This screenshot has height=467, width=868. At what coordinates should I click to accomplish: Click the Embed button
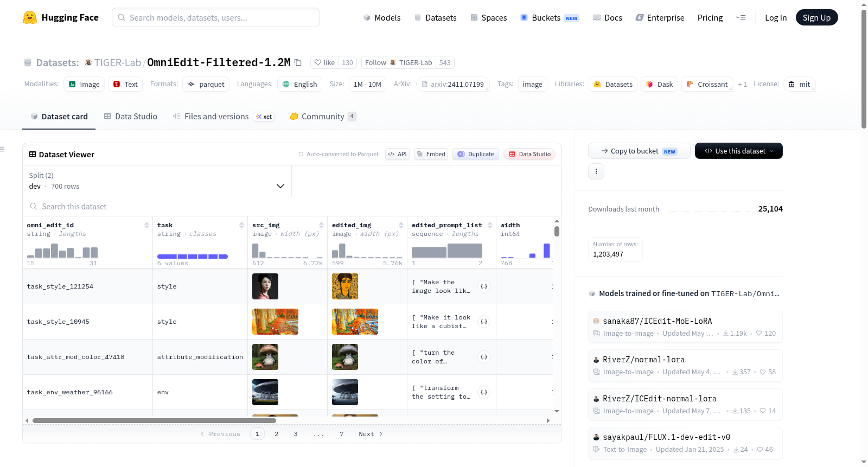coord(430,154)
